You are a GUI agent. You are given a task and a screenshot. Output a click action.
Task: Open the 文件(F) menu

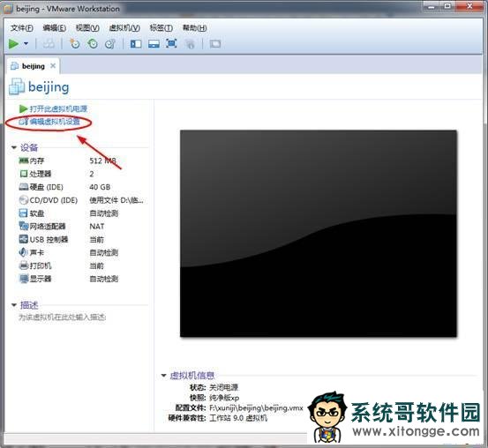tap(22, 28)
